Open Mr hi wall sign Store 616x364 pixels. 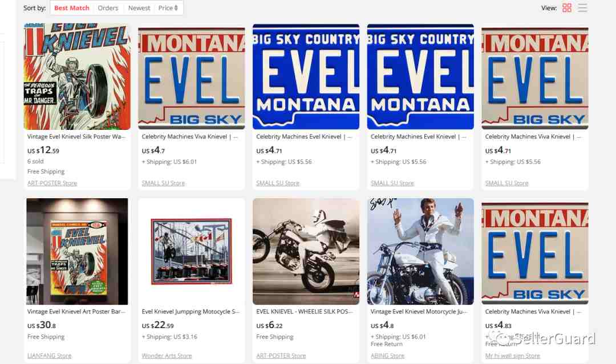tap(512, 356)
